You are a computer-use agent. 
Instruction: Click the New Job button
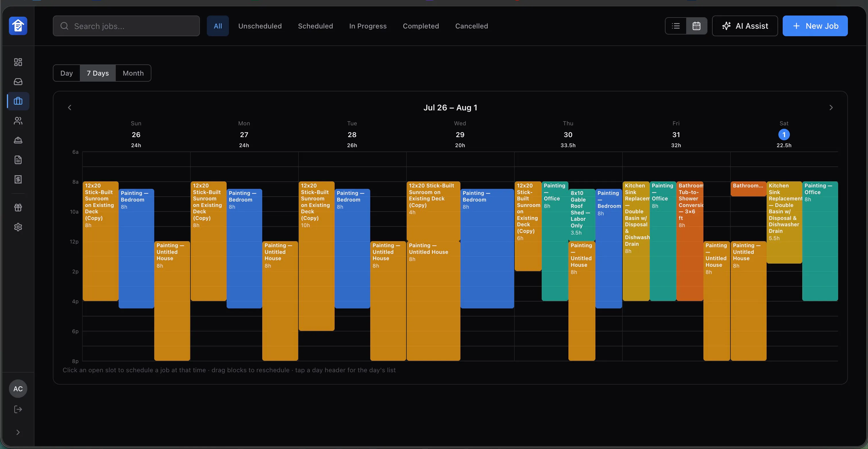pyautogui.click(x=815, y=26)
